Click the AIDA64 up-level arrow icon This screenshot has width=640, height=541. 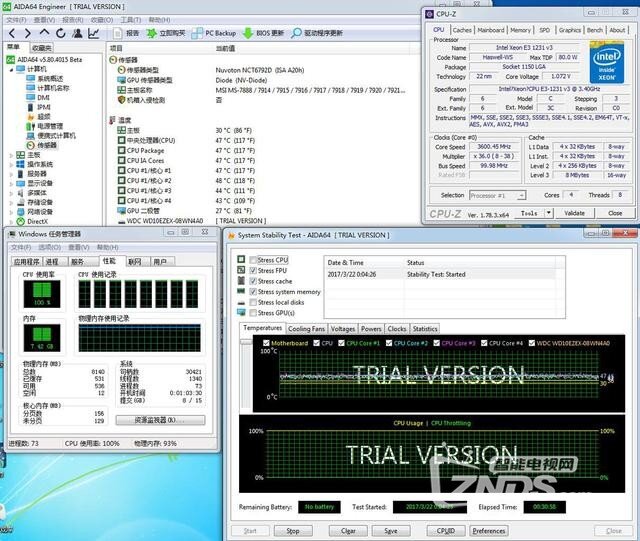click(x=44, y=32)
